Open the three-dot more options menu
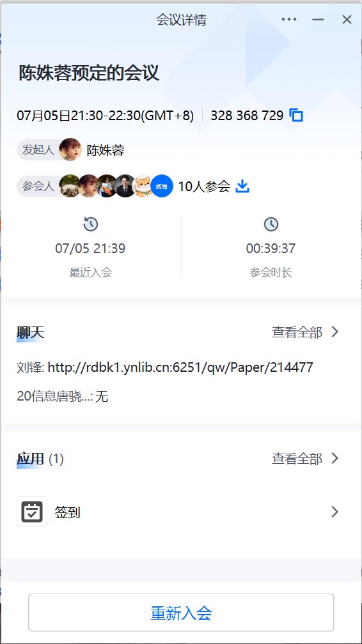Screen dimensions: 362x644 289,19
